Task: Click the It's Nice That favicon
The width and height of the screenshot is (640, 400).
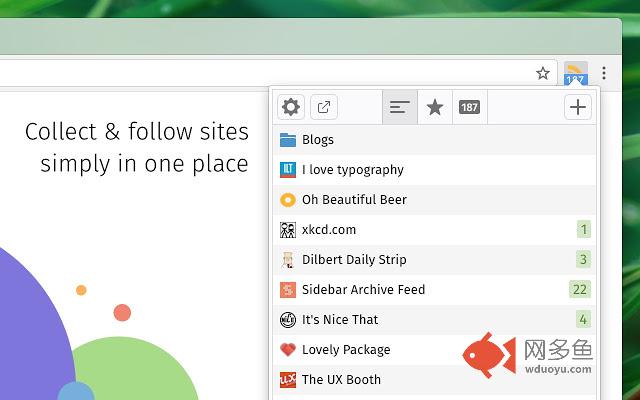Action: 288,320
